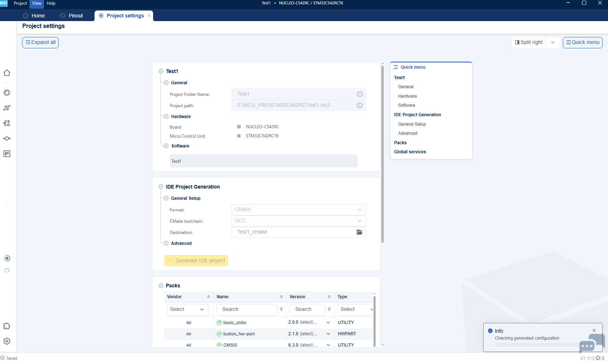The width and height of the screenshot is (608, 364).
Task: Close the Project settings tab
Action: tap(149, 16)
